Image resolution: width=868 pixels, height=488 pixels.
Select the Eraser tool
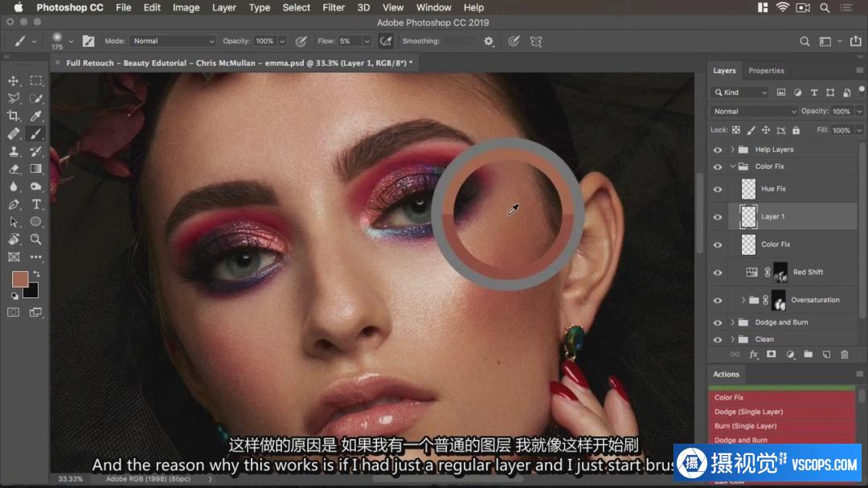(14, 169)
